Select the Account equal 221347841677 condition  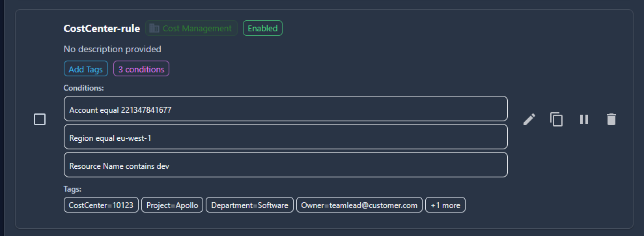pyautogui.click(x=285, y=109)
